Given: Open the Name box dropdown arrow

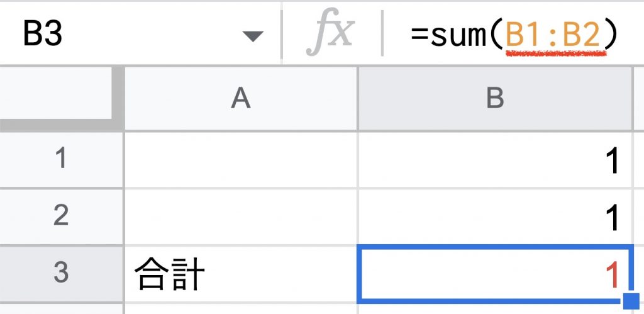Looking at the screenshot, I should [x=253, y=36].
